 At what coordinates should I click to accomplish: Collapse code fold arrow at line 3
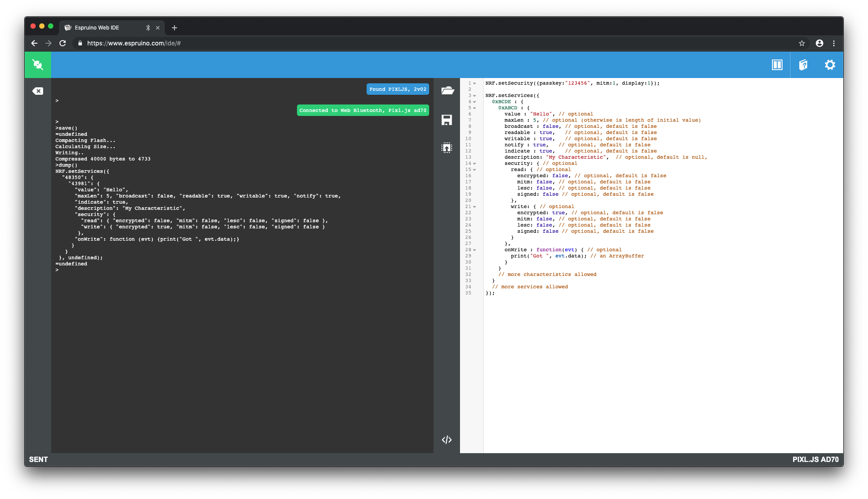tap(475, 96)
